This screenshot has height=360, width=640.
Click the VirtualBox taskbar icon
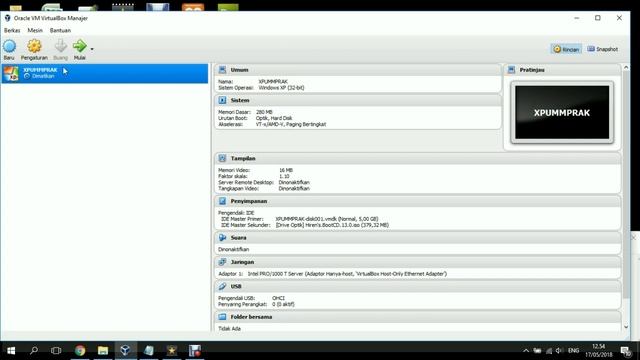pyautogui.click(x=125, y=350)
